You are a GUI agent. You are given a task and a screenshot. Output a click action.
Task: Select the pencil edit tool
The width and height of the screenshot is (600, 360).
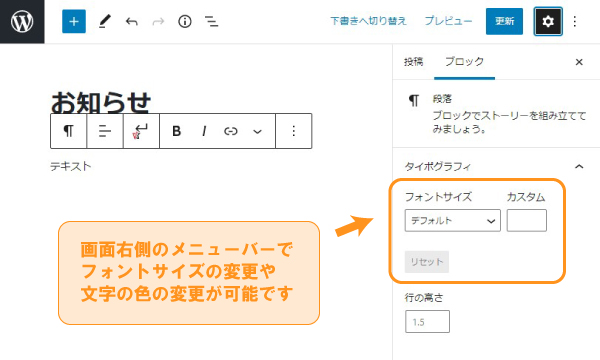[104, 21]
